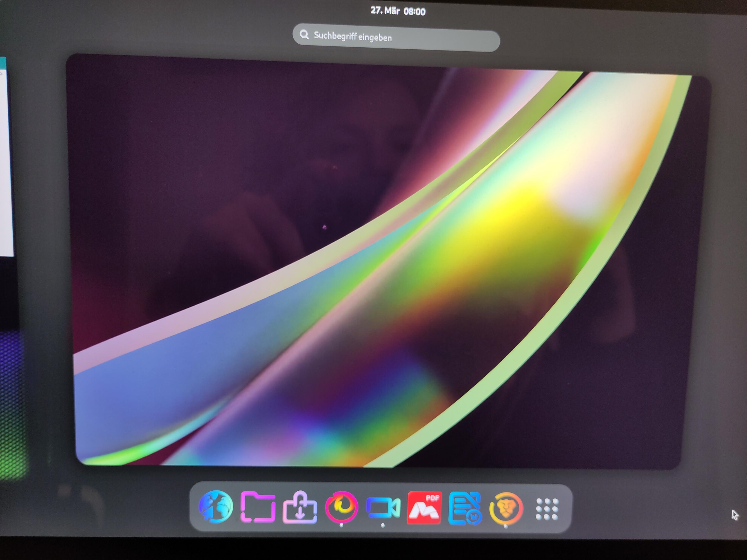
Task: Click the Suchbegriff eingeben search field
Action: [396, 37]
